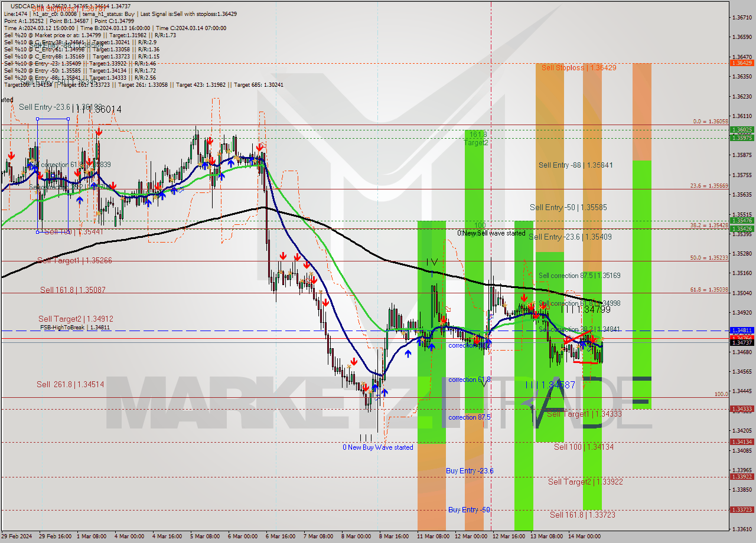Click Fibonacci '38.2 = 1.35428' level label
Image resolution: width=756 pixels, height=543 pixels.
(709, 225)
